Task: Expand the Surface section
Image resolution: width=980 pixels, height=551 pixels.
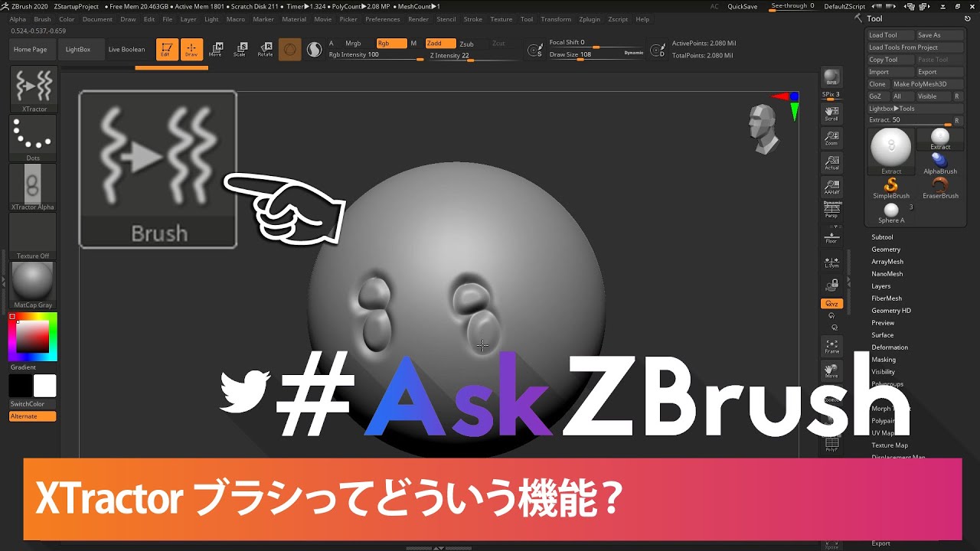Action: pyautogui.click(x=883, y=335)
